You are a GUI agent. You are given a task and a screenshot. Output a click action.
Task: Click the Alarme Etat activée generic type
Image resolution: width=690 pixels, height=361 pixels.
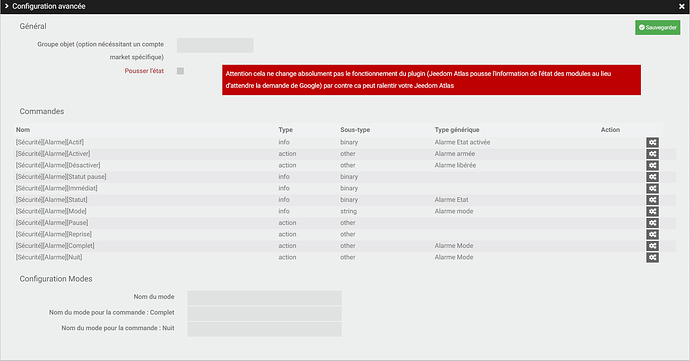click(462, 142)
